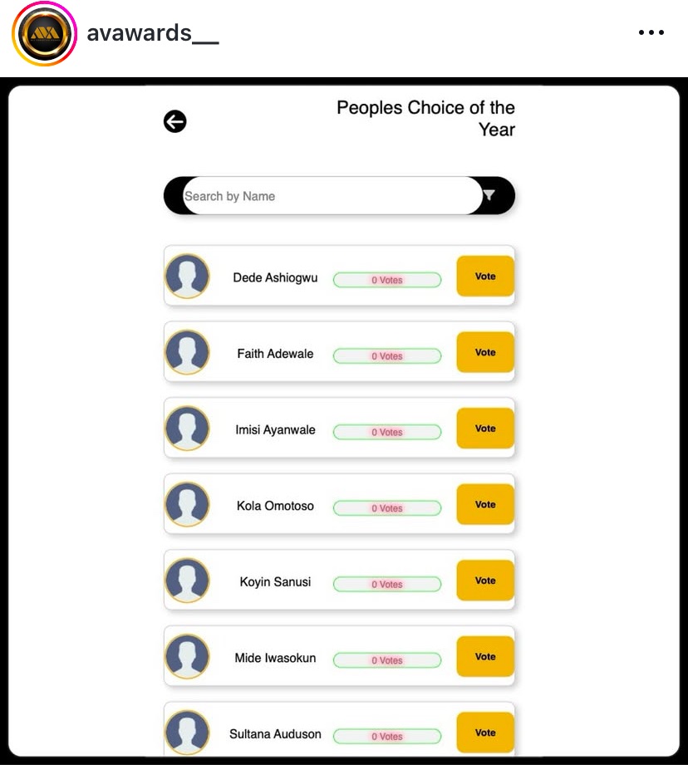Click Dede Ashiogwu's avatar icon
This screenshot has width=688, height=784.
(187, 276)
